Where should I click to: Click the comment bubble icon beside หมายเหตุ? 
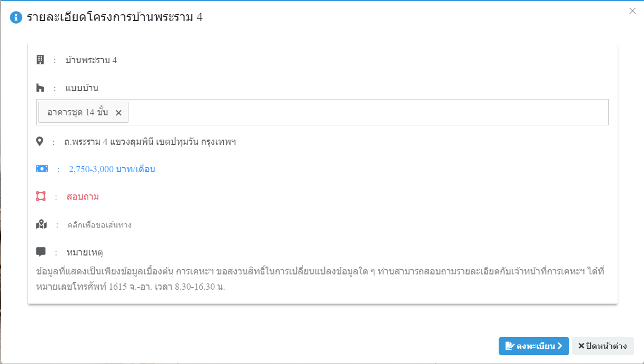41,252
